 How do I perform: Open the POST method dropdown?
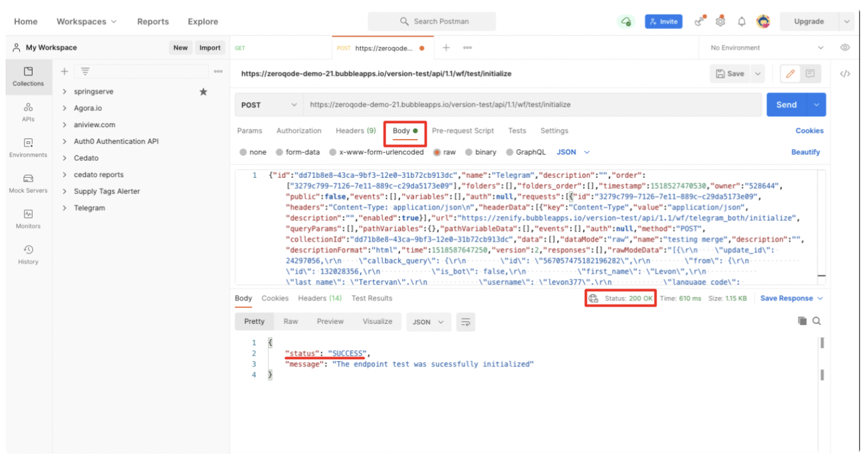pos(269,105)
